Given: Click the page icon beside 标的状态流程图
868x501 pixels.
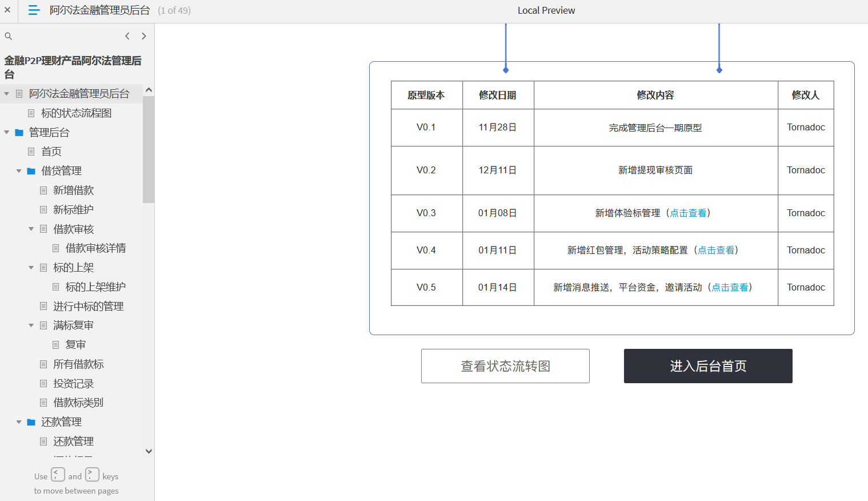Looking at the screenshot, I should pyautogui.click(x=31, y=113).
